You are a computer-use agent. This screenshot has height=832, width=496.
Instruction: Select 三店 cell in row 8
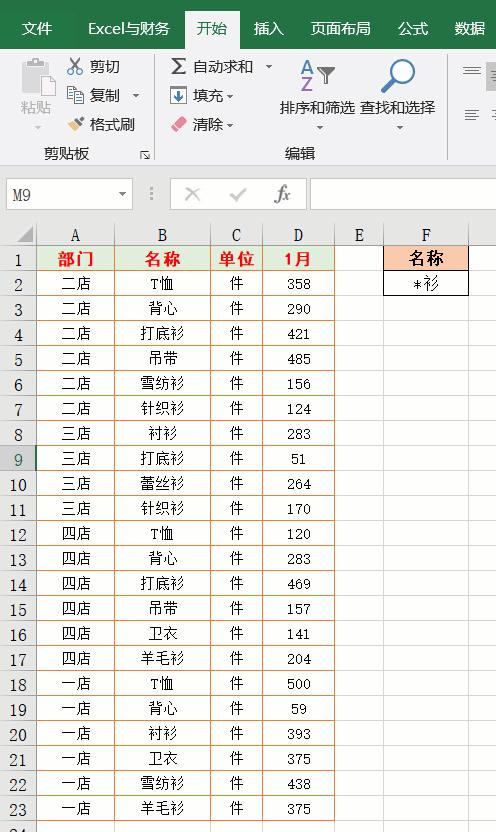pyautogui.click(x=75, y=434)
